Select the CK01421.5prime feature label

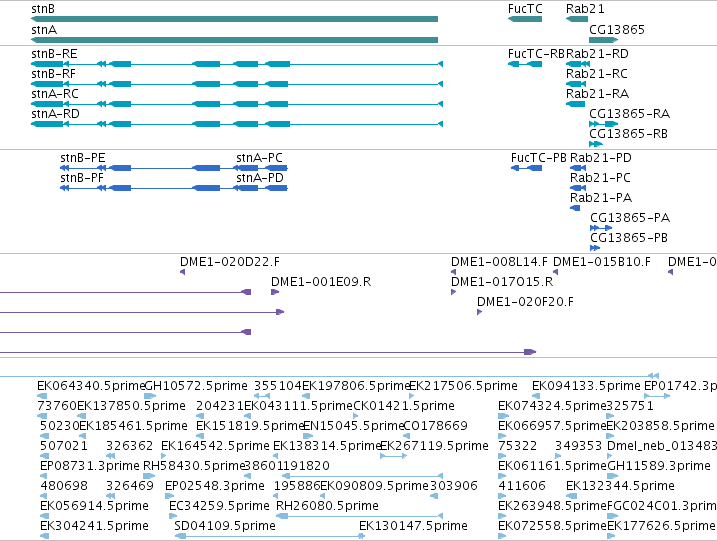click(x=404, y=406)
